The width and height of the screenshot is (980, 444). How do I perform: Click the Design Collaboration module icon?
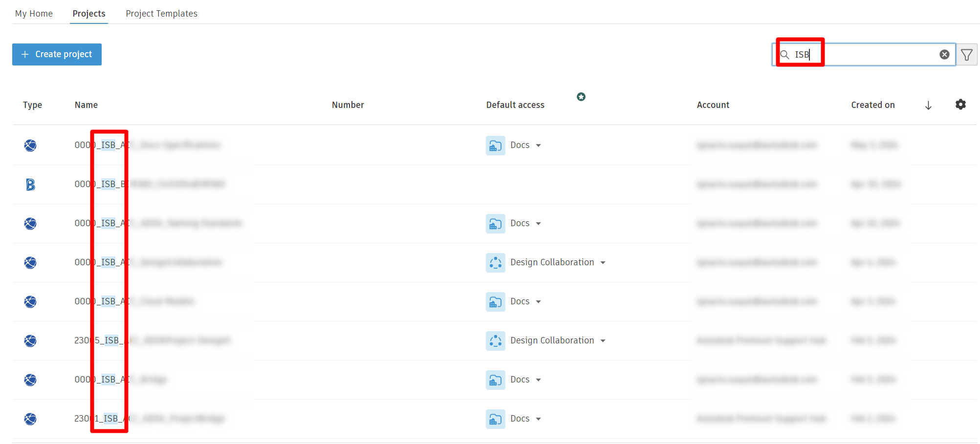[495, 262]
